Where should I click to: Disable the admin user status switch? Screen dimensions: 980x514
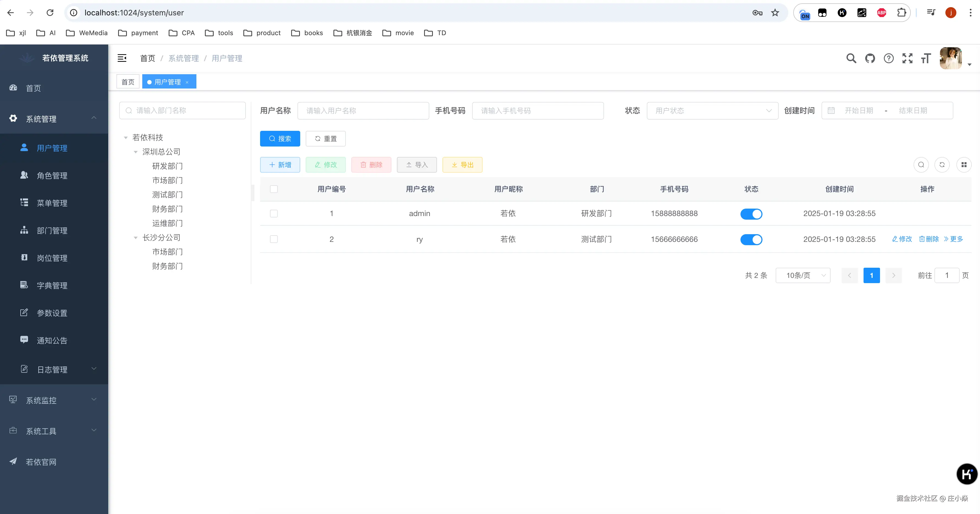pos(751,214)
